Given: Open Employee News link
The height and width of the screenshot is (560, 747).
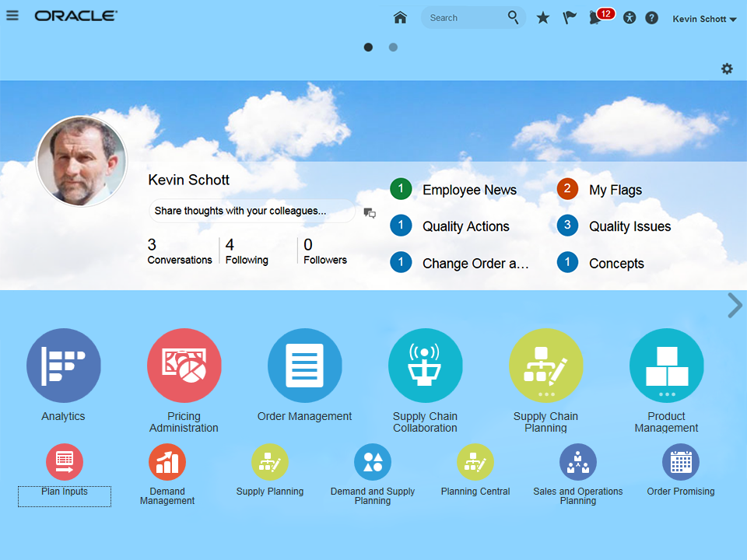Looking at the screenshot, I should pos(469,190).
